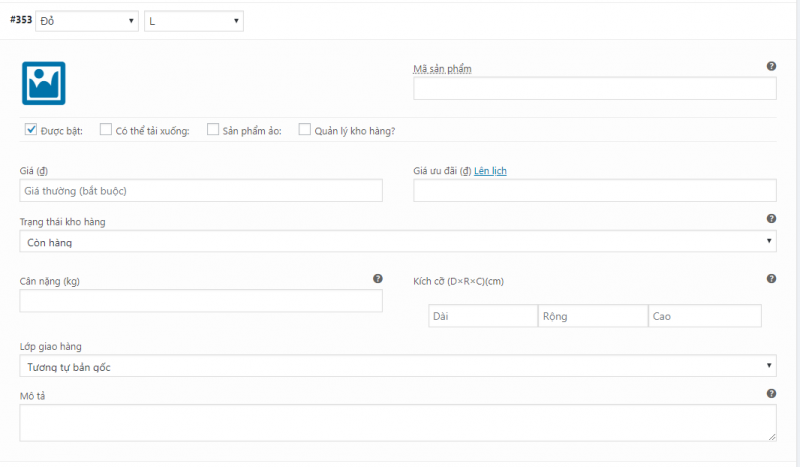Click help icon beside Cân nặng (kg)
This screenshot has height=467, width=800.
(x=377, y=279)
